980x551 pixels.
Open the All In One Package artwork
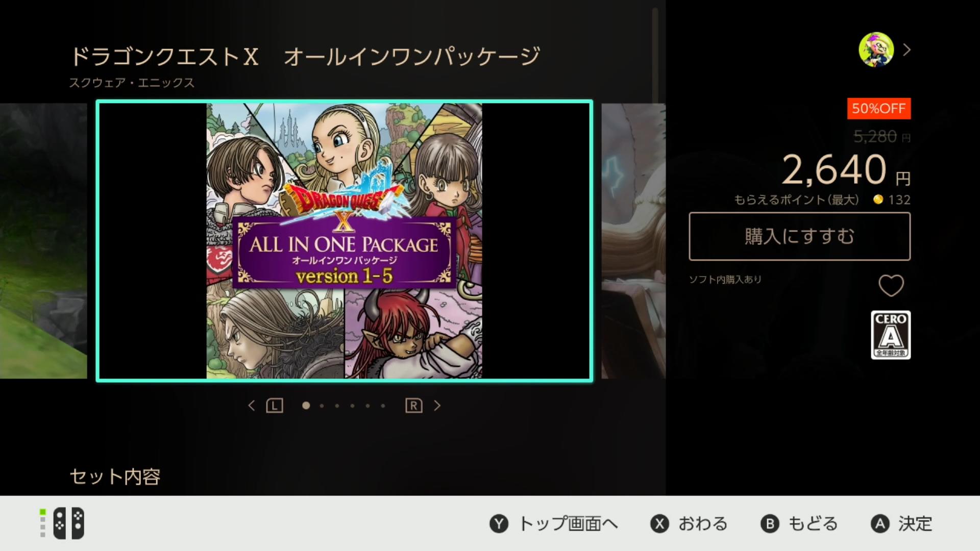point(345,241)
